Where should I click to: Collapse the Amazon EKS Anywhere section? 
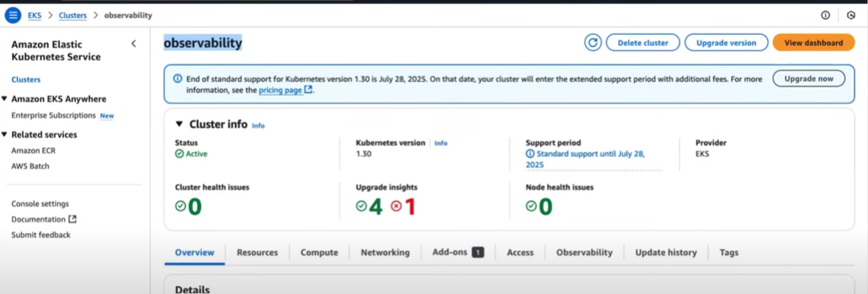pyautogui.click(x=5, y=99)
